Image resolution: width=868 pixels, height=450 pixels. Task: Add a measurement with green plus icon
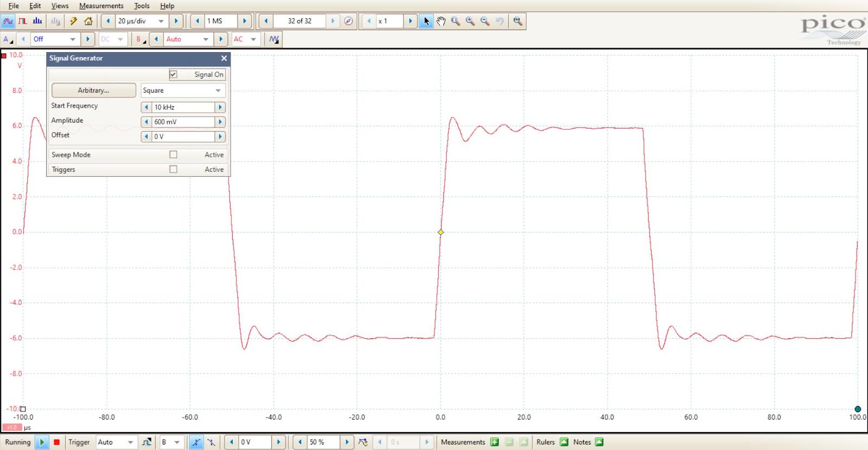(x=494, y=442)
